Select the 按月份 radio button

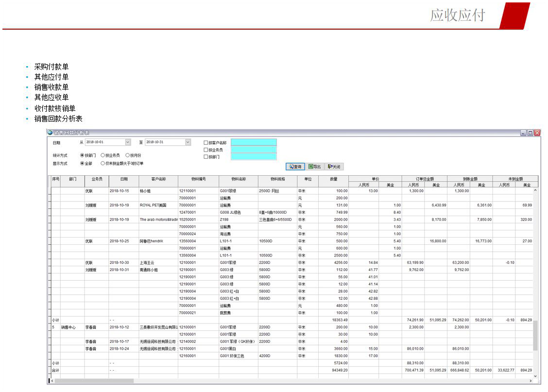point(127,155)
